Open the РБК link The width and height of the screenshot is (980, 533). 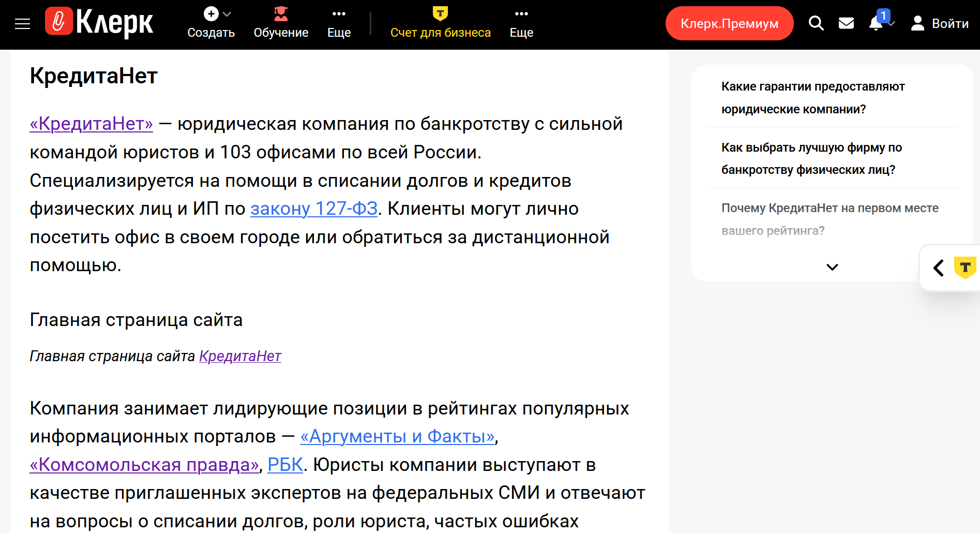pos(285,465)
